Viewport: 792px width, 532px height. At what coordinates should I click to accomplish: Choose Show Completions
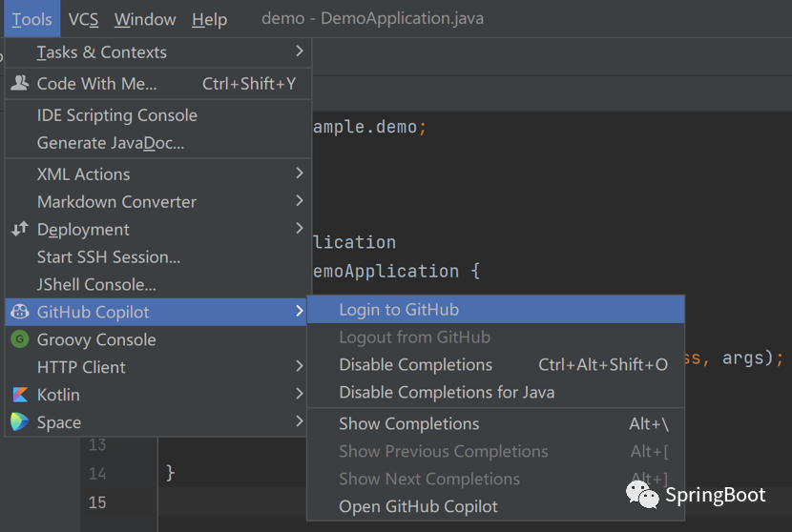pos(495,423)
